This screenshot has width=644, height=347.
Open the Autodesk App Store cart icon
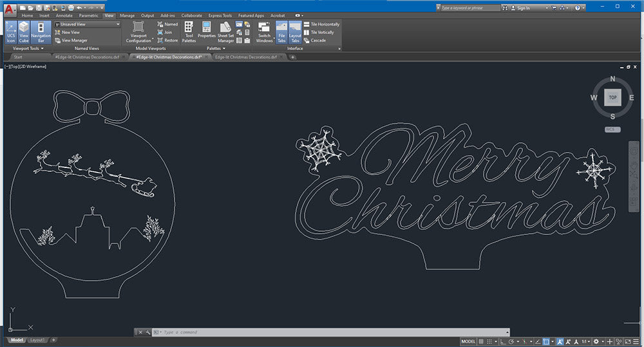click(x=554, y=8)
